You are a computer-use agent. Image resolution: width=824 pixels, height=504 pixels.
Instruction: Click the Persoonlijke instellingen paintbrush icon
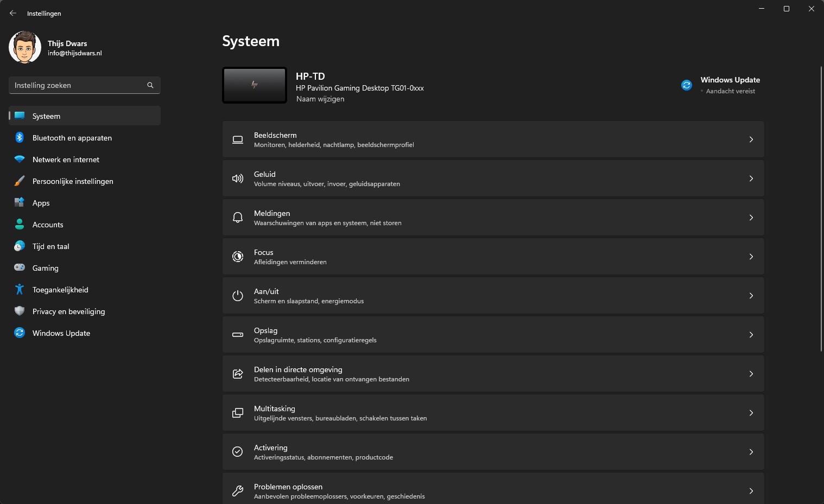point(20,181)
